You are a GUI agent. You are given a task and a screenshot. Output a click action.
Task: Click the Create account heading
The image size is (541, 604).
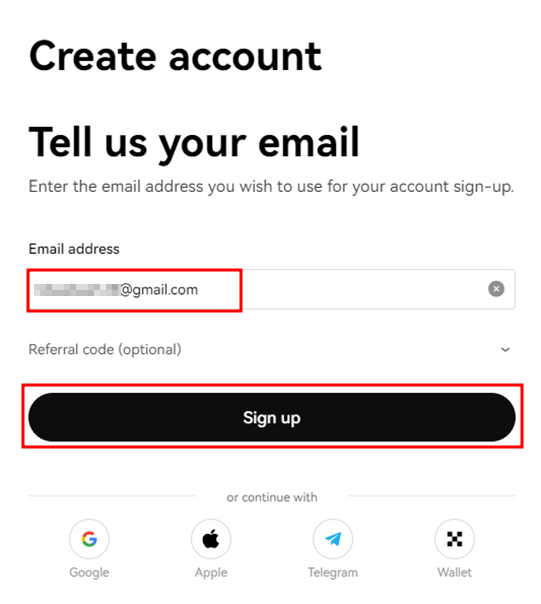click(x=175, y=56)
